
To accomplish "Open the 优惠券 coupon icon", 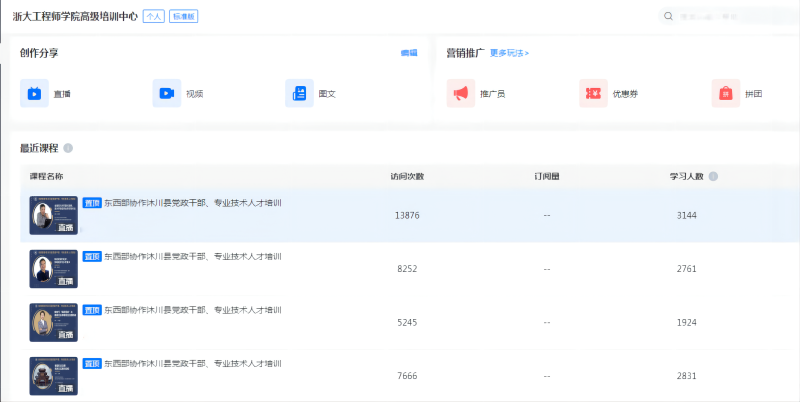I will coord(593,93).
